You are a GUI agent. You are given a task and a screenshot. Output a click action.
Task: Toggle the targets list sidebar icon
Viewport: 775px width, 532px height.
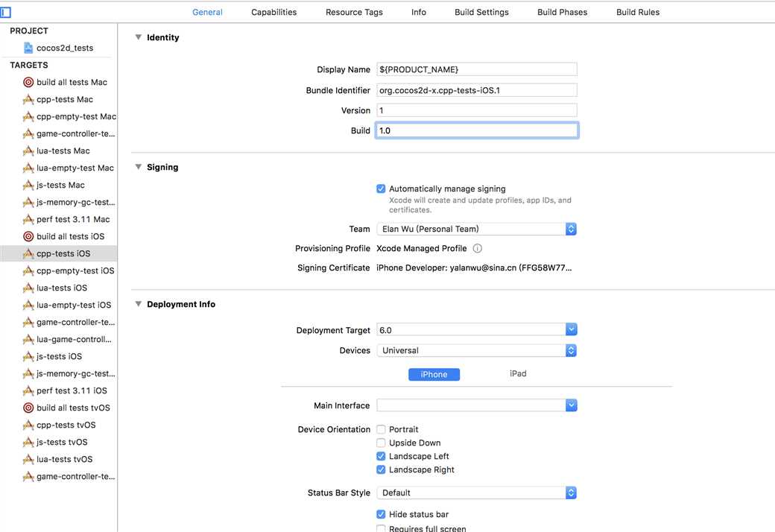[x=5, y=12]
